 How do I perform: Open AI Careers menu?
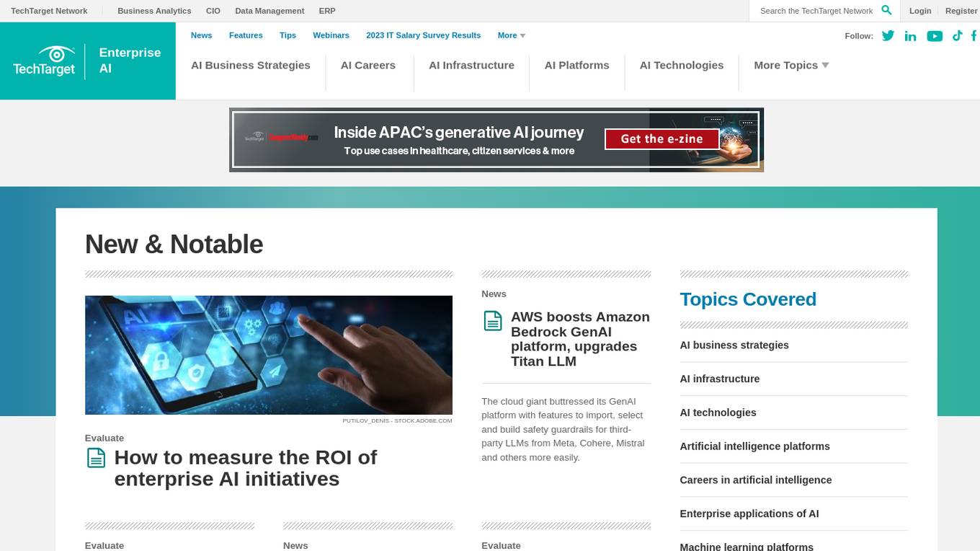(x=368, y=65)
